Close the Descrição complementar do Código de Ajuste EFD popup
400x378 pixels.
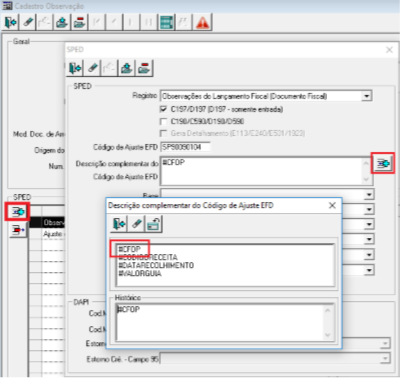point(332,205)
